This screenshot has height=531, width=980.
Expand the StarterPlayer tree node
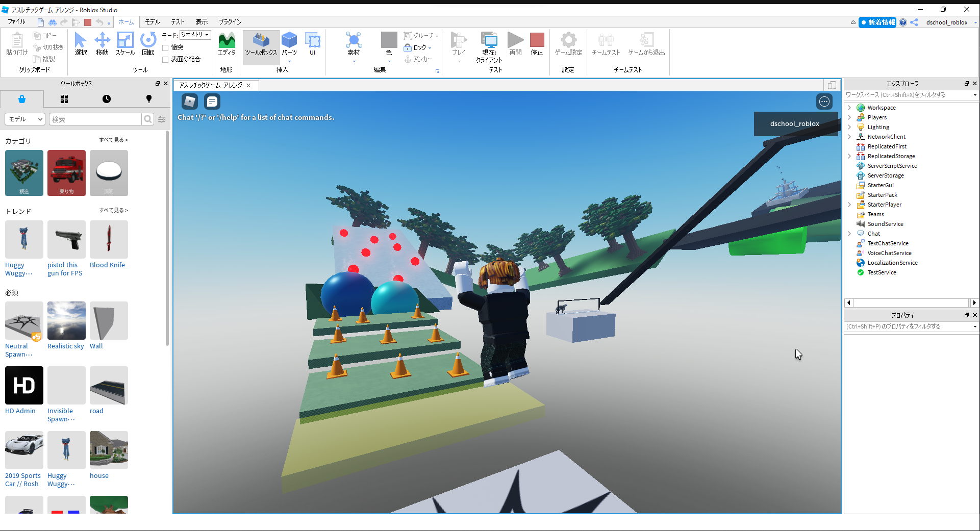[849, 205]
